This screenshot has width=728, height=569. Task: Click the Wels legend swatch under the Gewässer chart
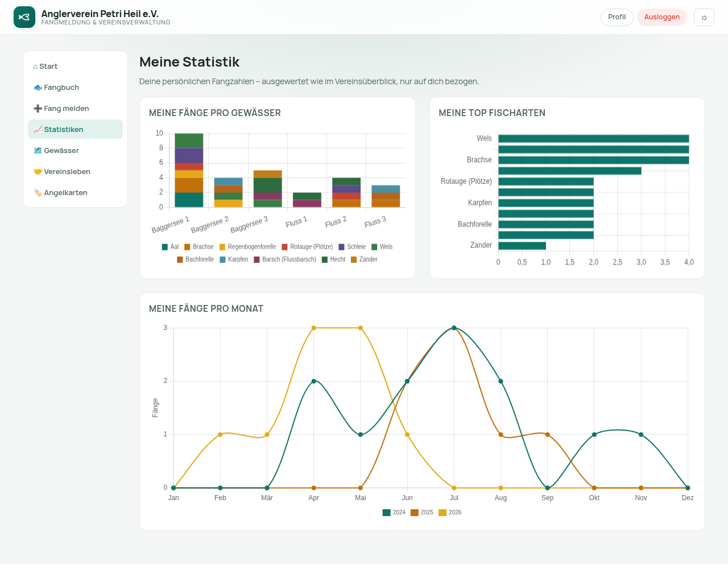click(374, 247)
